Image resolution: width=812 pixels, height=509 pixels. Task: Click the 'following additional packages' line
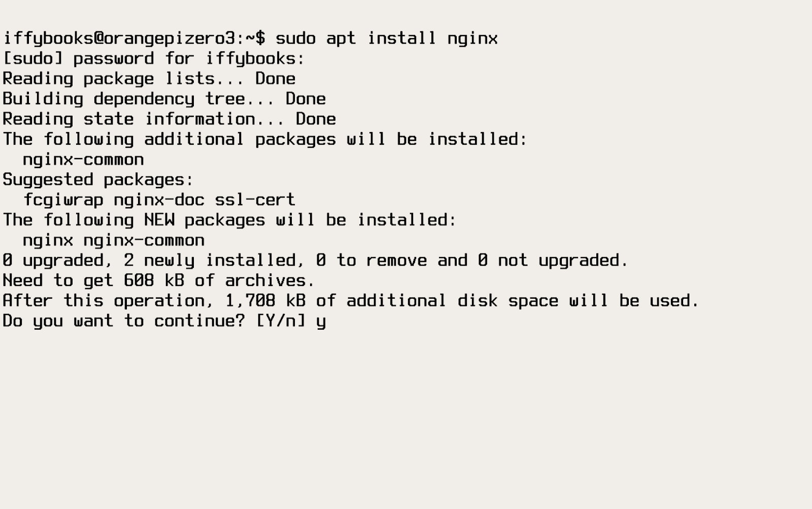pyautogui.click(x=265, y=139)
